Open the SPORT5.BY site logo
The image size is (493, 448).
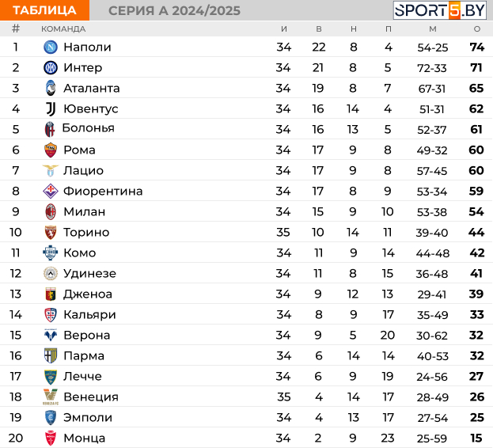pyautogui.click(x=439, y=10)
